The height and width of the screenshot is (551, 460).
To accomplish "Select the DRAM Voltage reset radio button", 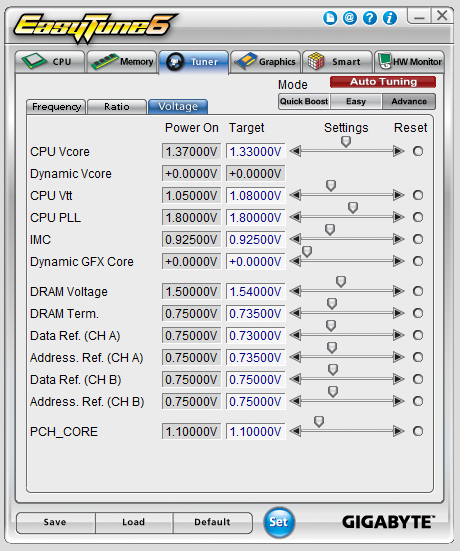I will click(x=418, y=291).
